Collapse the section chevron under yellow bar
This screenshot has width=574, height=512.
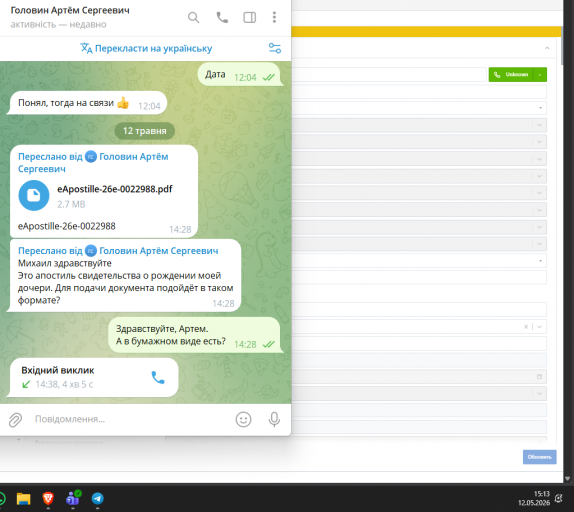[547, 48]
